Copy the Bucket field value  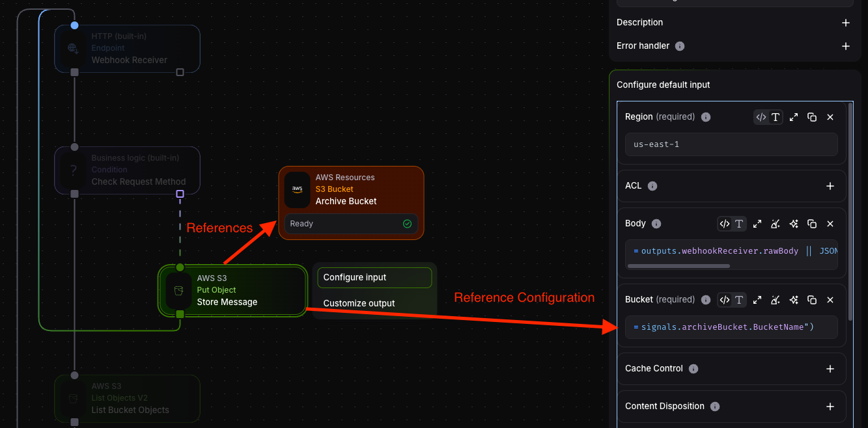click(x=812, y=300)
